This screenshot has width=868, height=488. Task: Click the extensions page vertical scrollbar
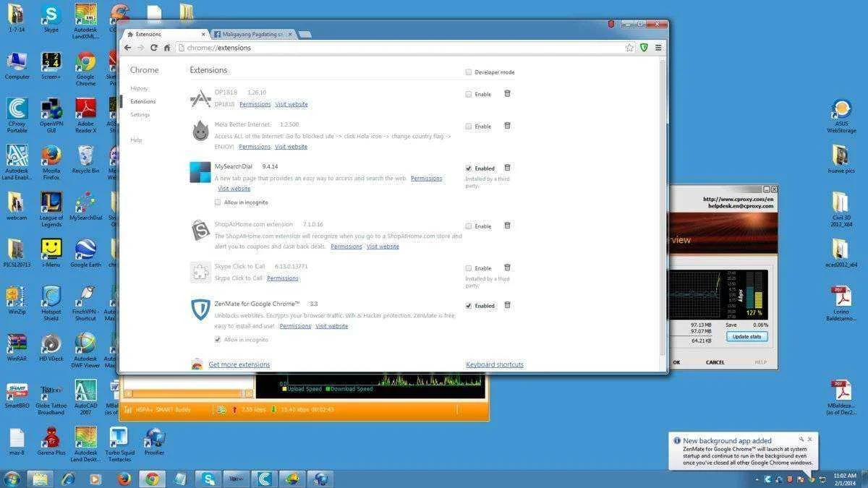point(663,206)
